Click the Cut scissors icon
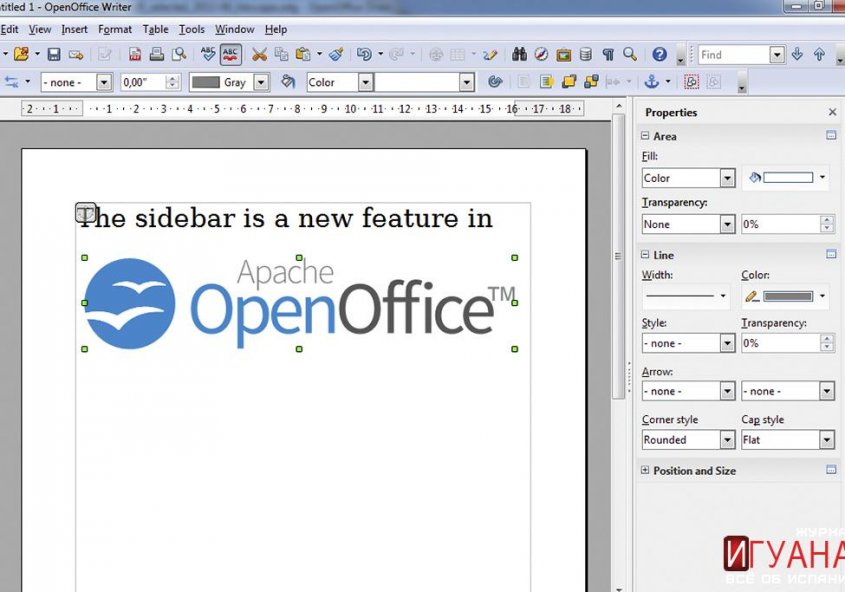Image resolution: width=845 pixels, height=592 pixels. click(259, 54)
